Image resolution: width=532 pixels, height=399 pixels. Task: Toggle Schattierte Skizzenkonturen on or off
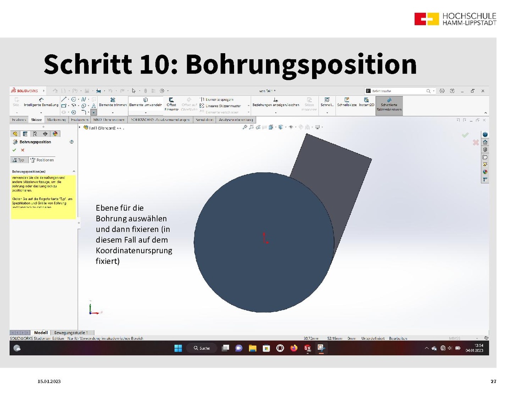point(389,104)
